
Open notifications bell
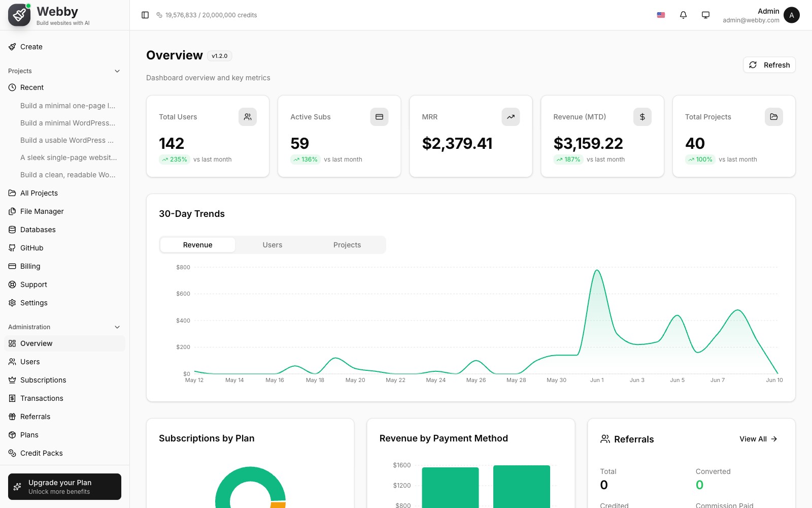click(683, 15)
